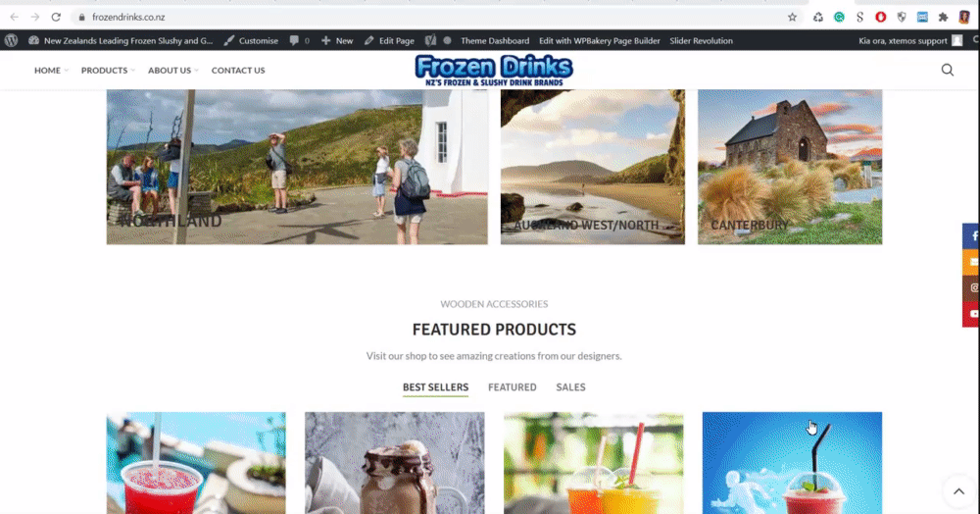Screen dimensions: 980x514
Task: Click New in the admin bar
Action: point(337,40)
